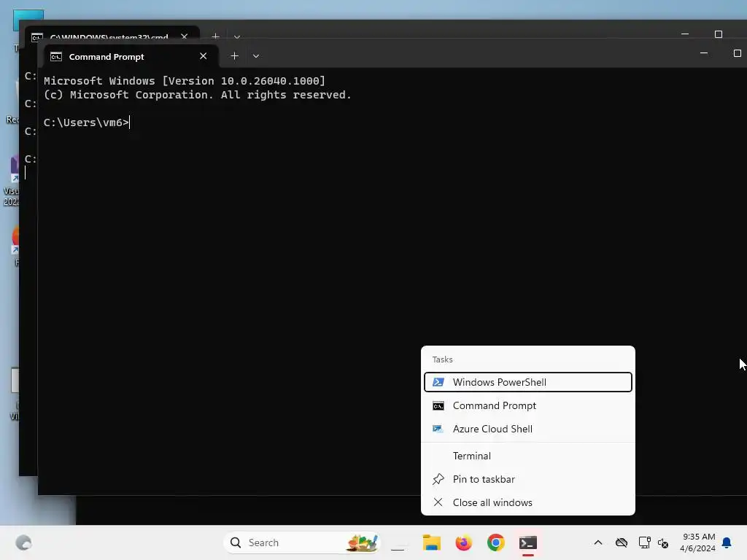Minimize the back cmd terminal window

click(x=685, y=34)
